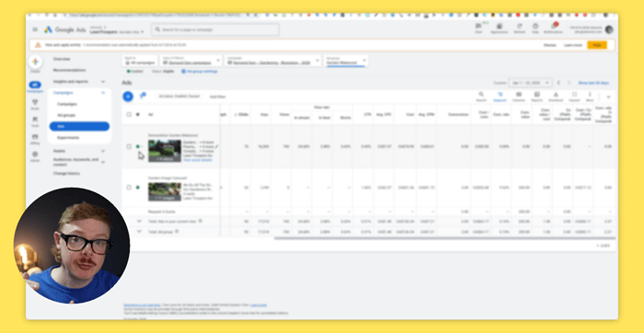The width and height of the screenshot is (644, 333).
Task: Click Learn more on the notice banner
Action: (572, 45)
